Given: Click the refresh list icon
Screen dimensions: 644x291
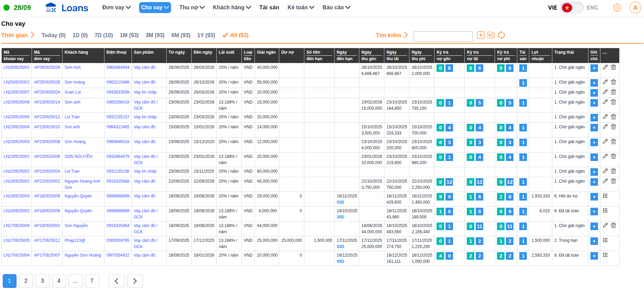Looking at the screenshot, I should click(501, 35).
